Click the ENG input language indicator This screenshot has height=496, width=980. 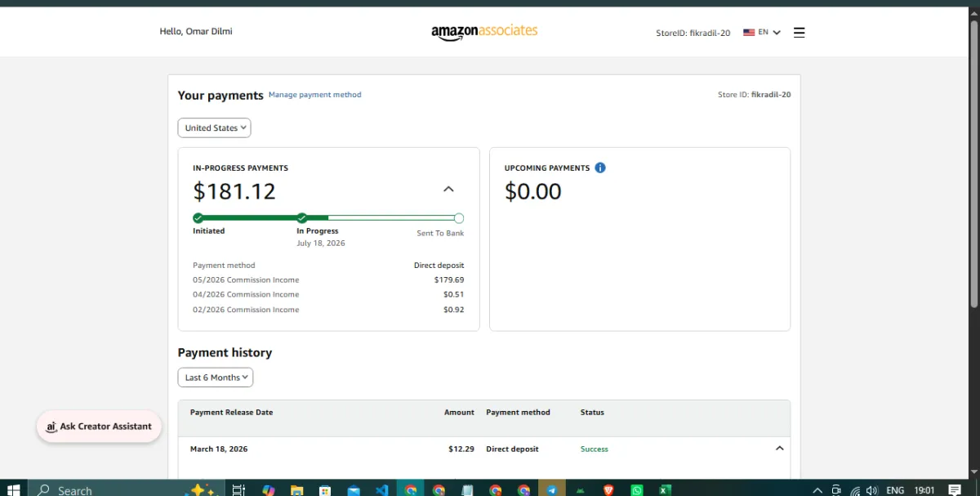[x=895, y=490]
